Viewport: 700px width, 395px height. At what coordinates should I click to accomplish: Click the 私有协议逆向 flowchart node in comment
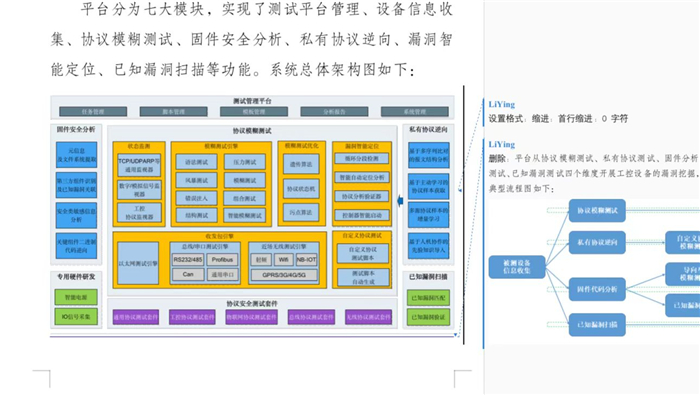pyautogui.click(x=597, y=242)
